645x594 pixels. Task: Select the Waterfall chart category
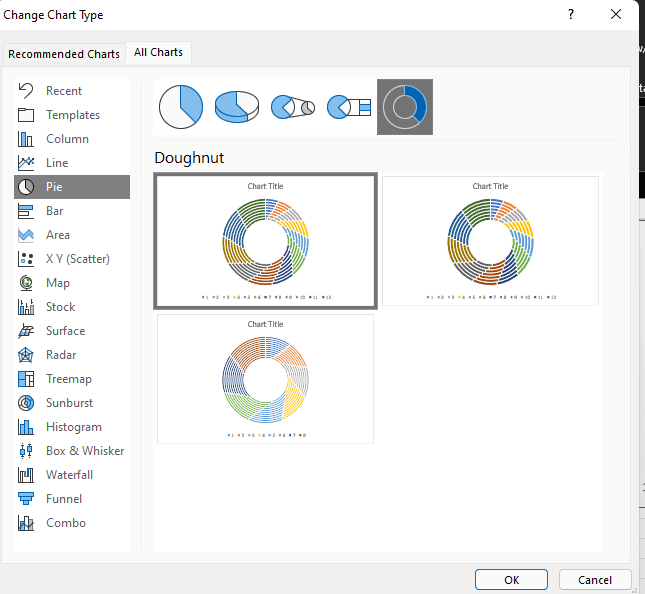pos(69,475)
